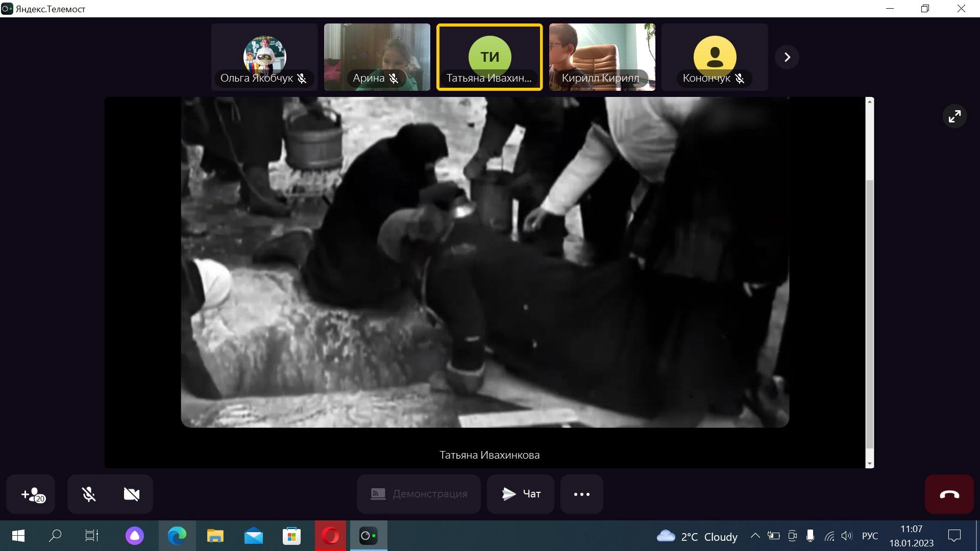980x551 pixels.
Task: Click the Демонстрация screen share button
Action: pos(419,494)
